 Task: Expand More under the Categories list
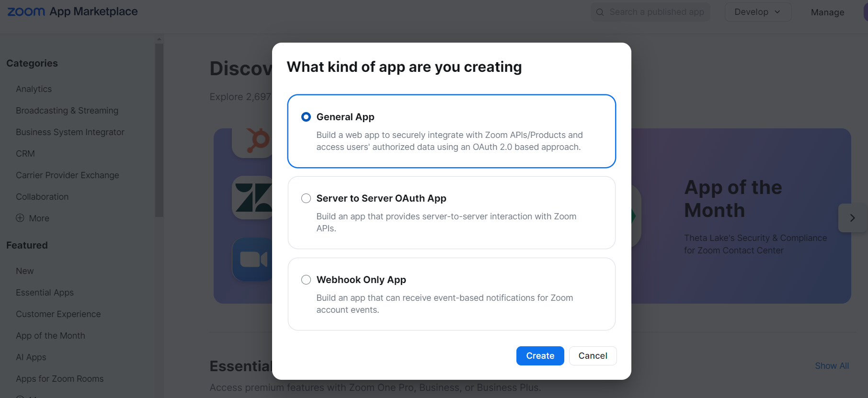[x=40, y=218]
